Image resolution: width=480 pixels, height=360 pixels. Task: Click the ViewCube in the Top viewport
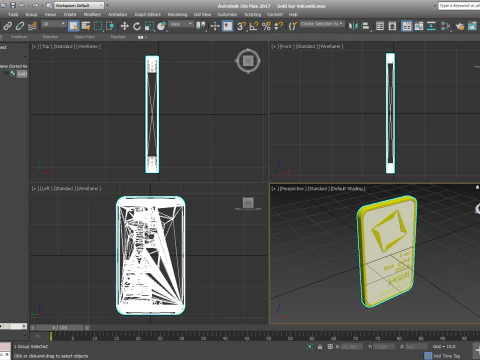pyautogui.click(x=248, y=61)
